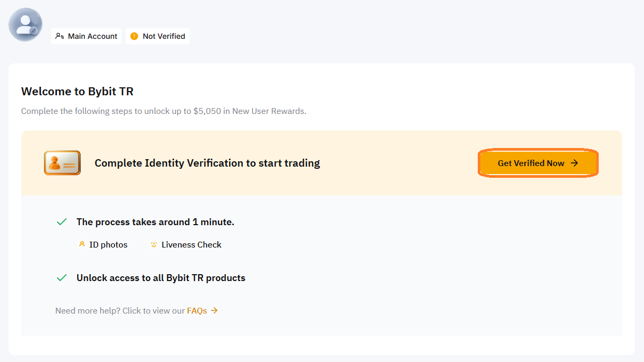The image size is (644, 362).
Task: Click the Liveness Check smiley icon
Action: (x=154, y=244)
